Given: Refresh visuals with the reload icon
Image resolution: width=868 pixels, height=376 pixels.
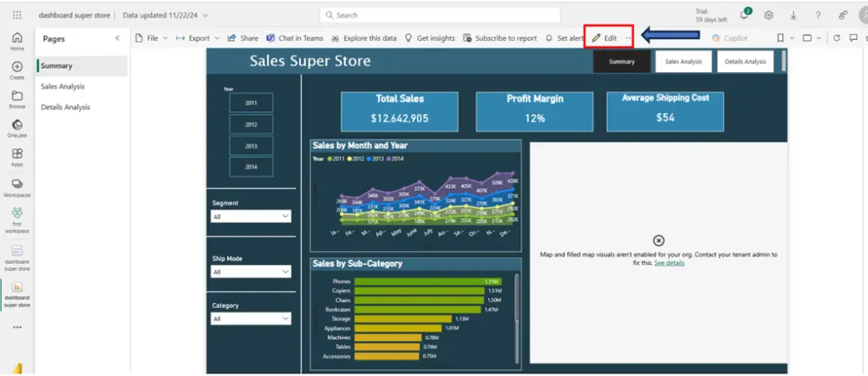Looking at the screenshot, I should (x=837, y=38).
